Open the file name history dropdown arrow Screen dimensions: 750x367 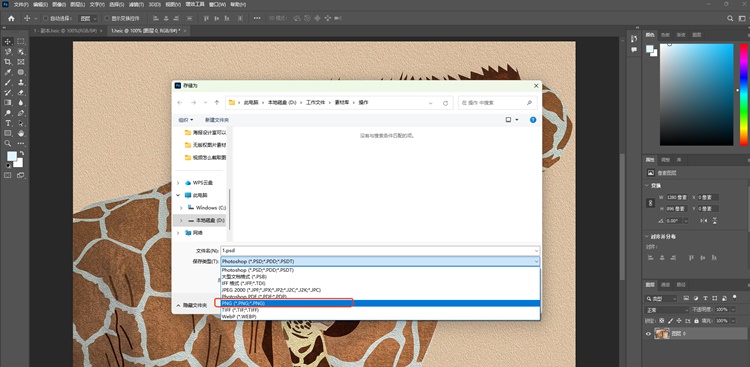[x=536, y=251]
